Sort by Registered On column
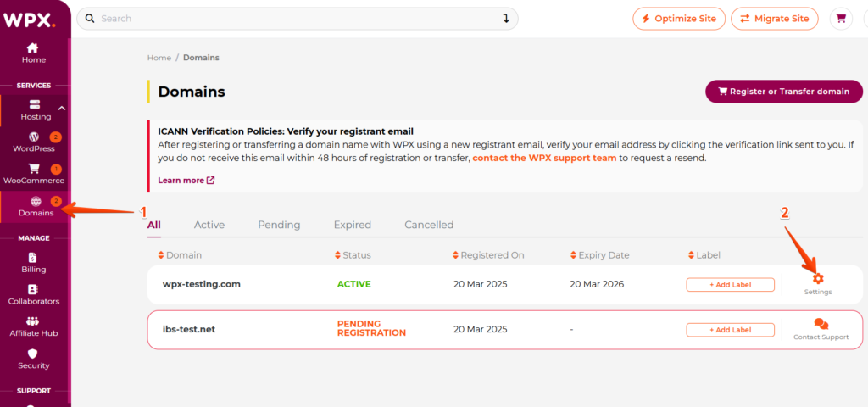Viewport: 868px width, 407px height. [488, 255]
